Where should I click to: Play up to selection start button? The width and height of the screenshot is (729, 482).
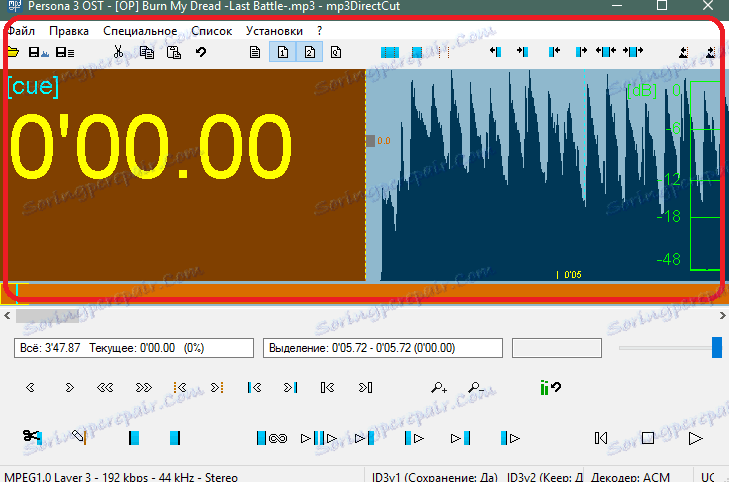click(x=364, y=438)
